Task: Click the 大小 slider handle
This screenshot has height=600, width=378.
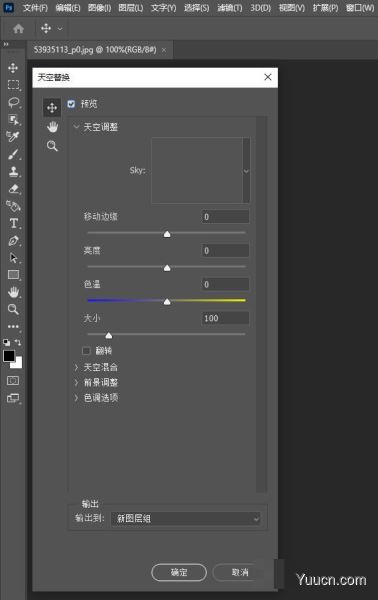Action: (x=109, y=335)
